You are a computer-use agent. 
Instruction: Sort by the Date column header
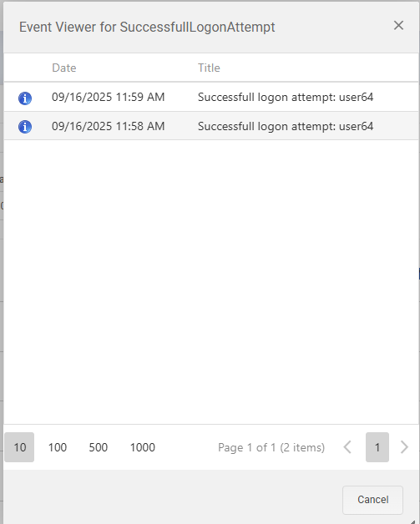(64, 68)
